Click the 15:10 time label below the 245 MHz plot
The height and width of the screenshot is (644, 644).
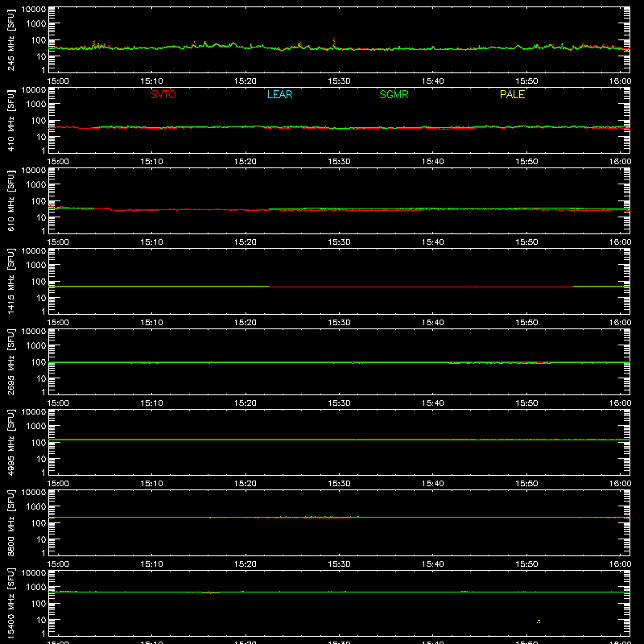pos(151,81)
